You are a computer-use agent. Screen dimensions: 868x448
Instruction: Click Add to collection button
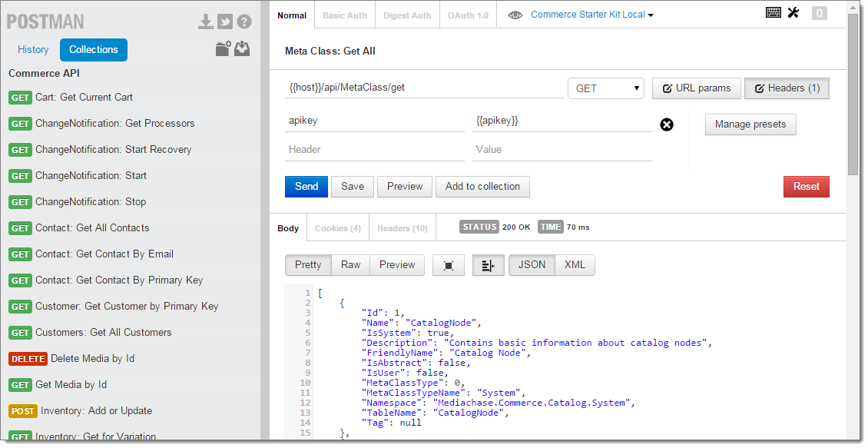click(482, 187)
